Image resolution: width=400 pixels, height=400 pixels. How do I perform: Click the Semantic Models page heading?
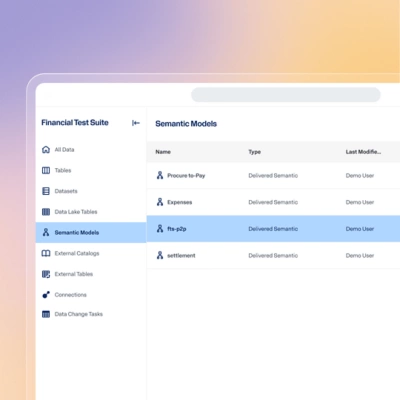click(186, 124)
